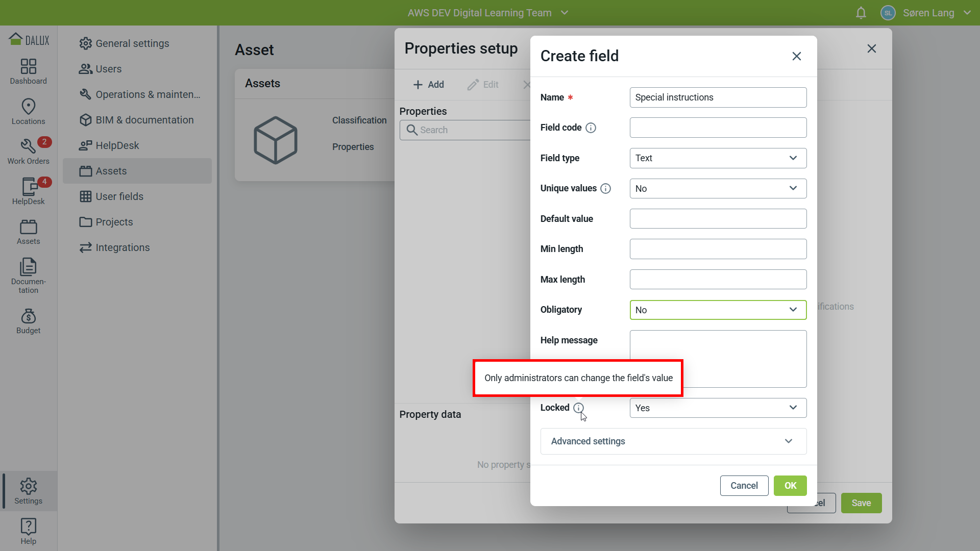The width and height of the screenshot is (980, 551).
Task: Open the Field type dropdown
Action: 718,158
